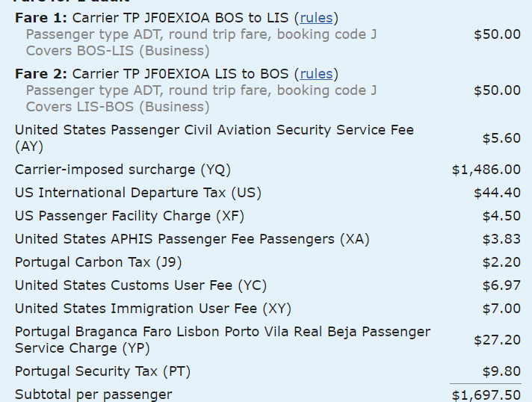Screen dimensions: 532x402
Task: Click the $1,697.50 subtotal amount
Action: pyautogui.click(x=486, y=395)
